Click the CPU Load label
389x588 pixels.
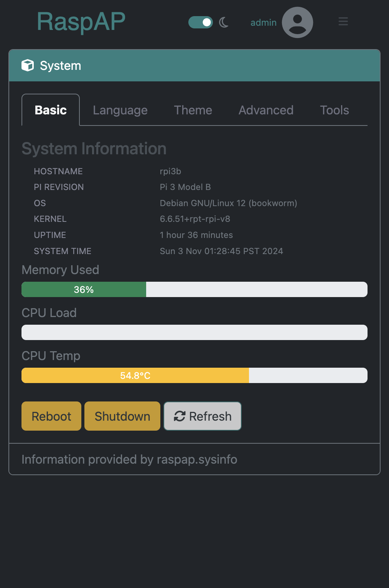49,313
